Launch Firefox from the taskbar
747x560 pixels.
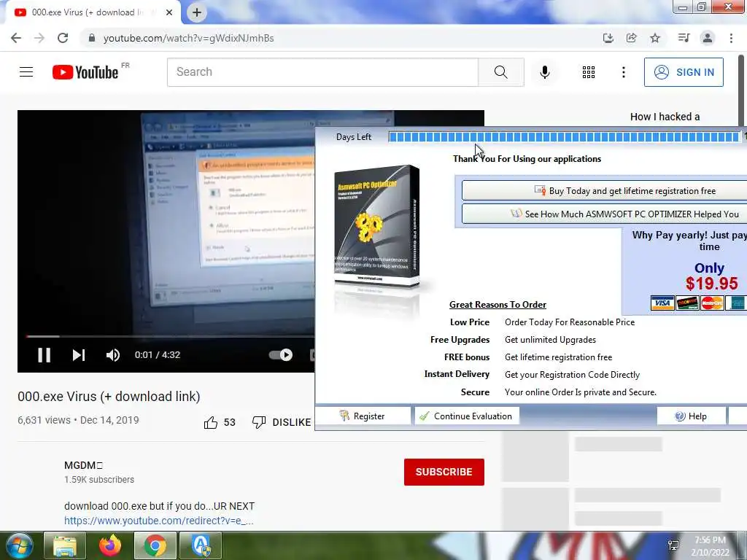(x=110, y=545)
